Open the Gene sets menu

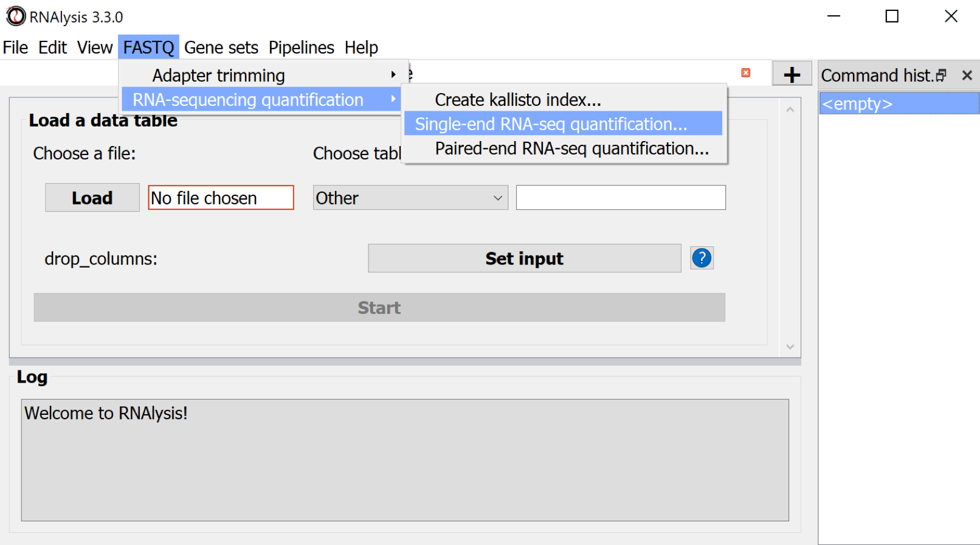click(x=221, y=47)
